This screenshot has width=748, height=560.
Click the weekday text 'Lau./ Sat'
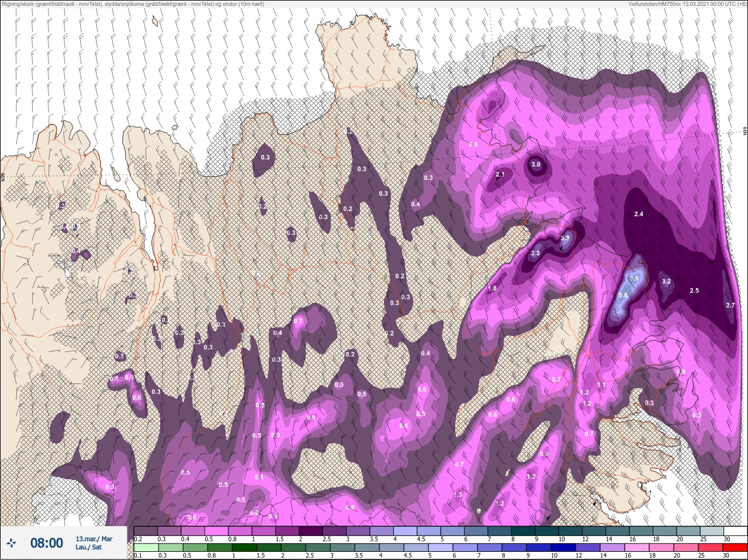[x=88, y=548]
